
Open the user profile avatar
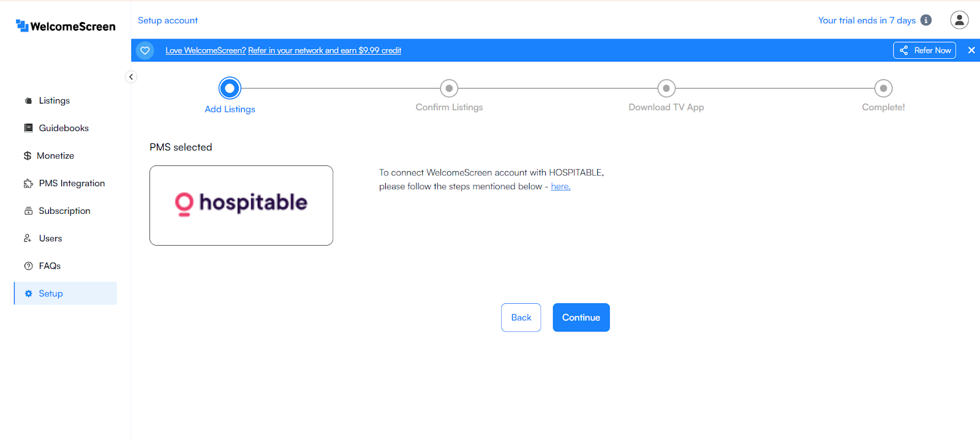(959, 20)
